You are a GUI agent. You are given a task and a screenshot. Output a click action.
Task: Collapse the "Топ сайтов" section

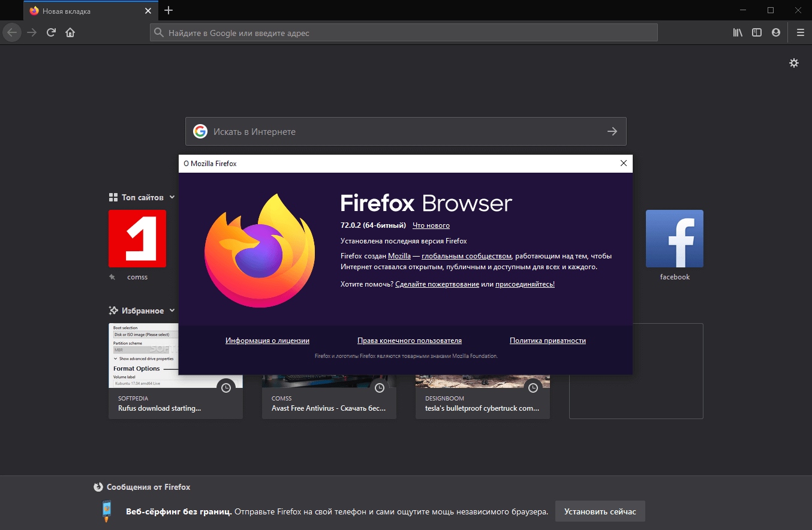coord(172,197)
